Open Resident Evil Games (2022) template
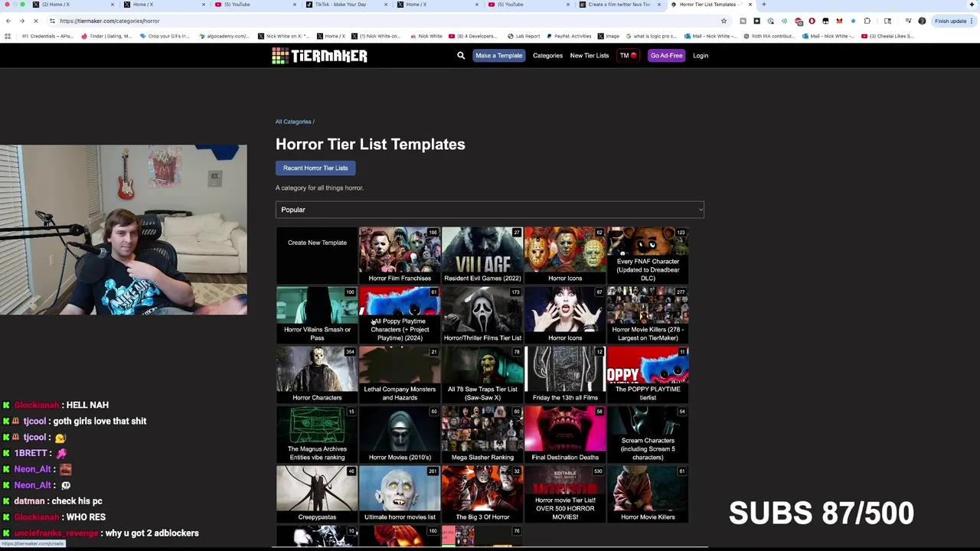The height and width of the screenshot is (551, 980). click(x=482, y=255)
